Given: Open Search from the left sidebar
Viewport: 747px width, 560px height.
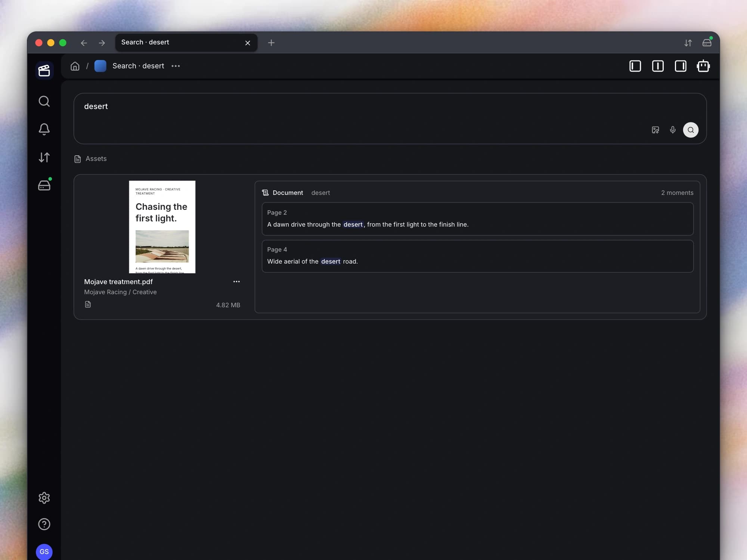Looking at the screenshot, I should 44,101.
